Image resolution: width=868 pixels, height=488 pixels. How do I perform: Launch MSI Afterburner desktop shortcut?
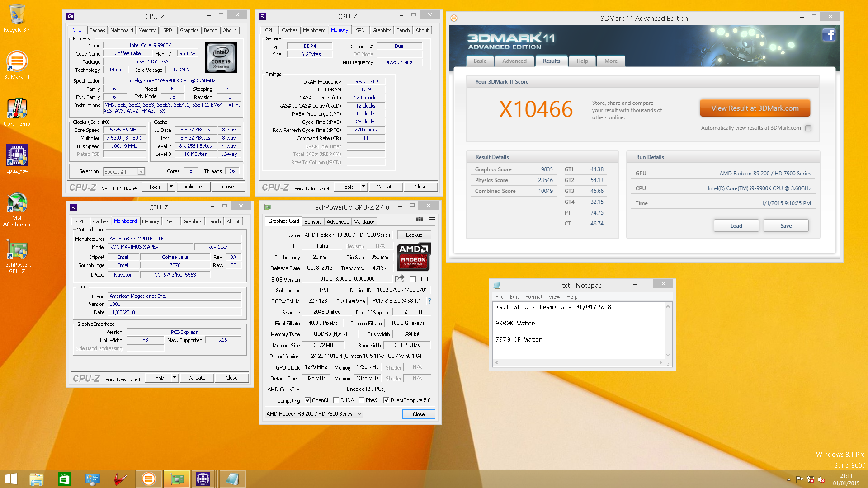pos(17,210)
